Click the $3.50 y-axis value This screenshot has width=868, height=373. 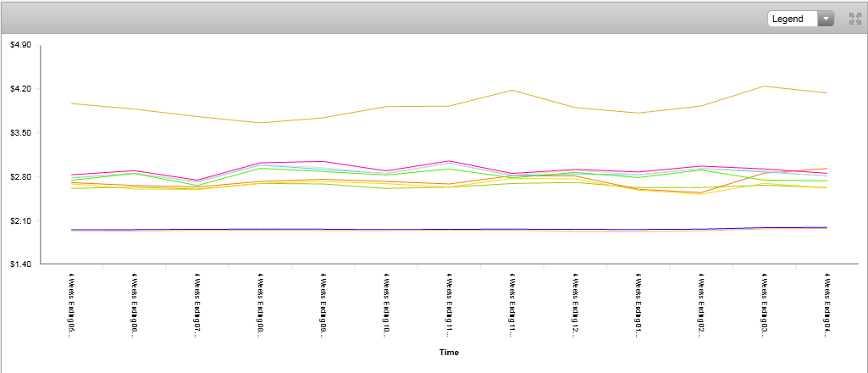pyautogui.click(x=19, y=133)
